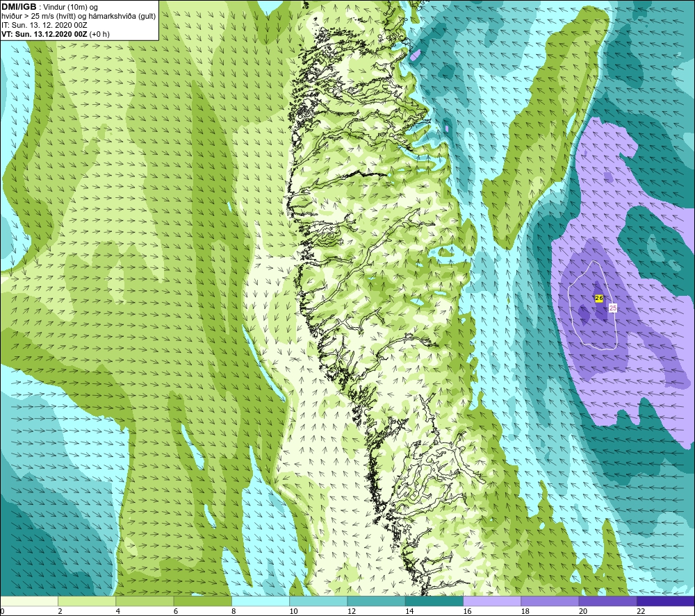This screenshot has width=695, height=616.
Task: Click the white gust contour label 25
Action: 613,308
